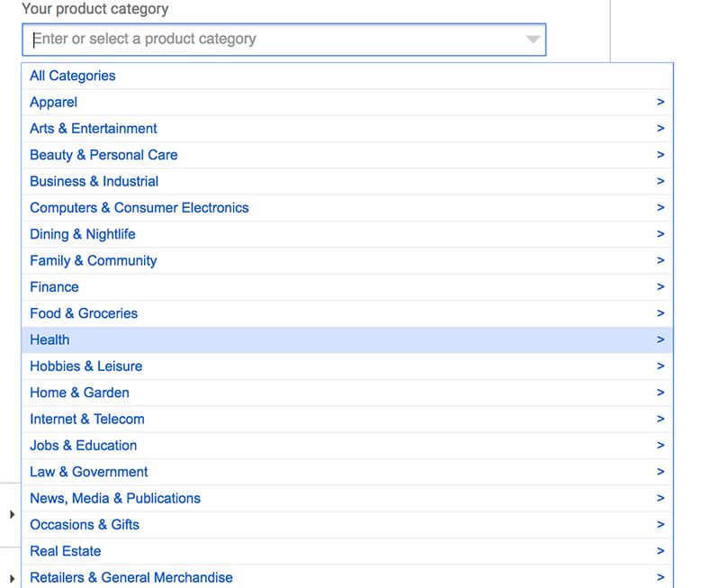Expand Dining & Nightlife submenu arrow
720x588 pixels.
pyautogui.click(x=661, y=234)
